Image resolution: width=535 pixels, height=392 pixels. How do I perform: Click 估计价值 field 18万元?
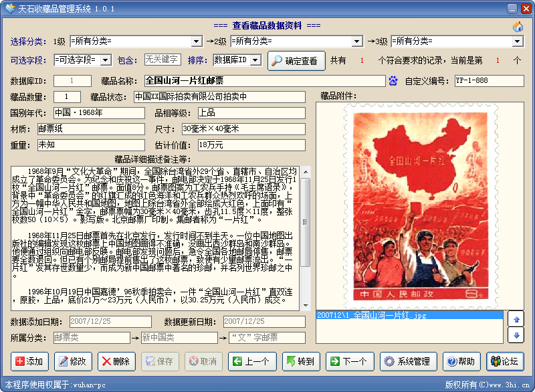coord(251,145)
